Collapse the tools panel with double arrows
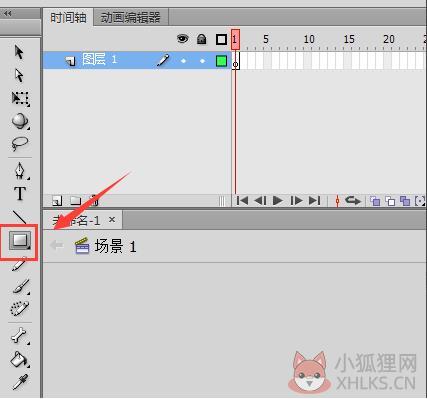The height and width of the screenshot is (399, 427). click(x=7, y=13)
